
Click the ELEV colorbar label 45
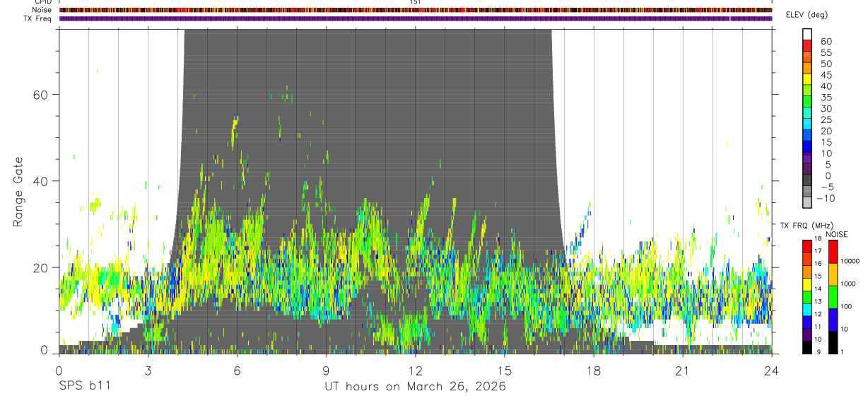[x=826, y=75]
